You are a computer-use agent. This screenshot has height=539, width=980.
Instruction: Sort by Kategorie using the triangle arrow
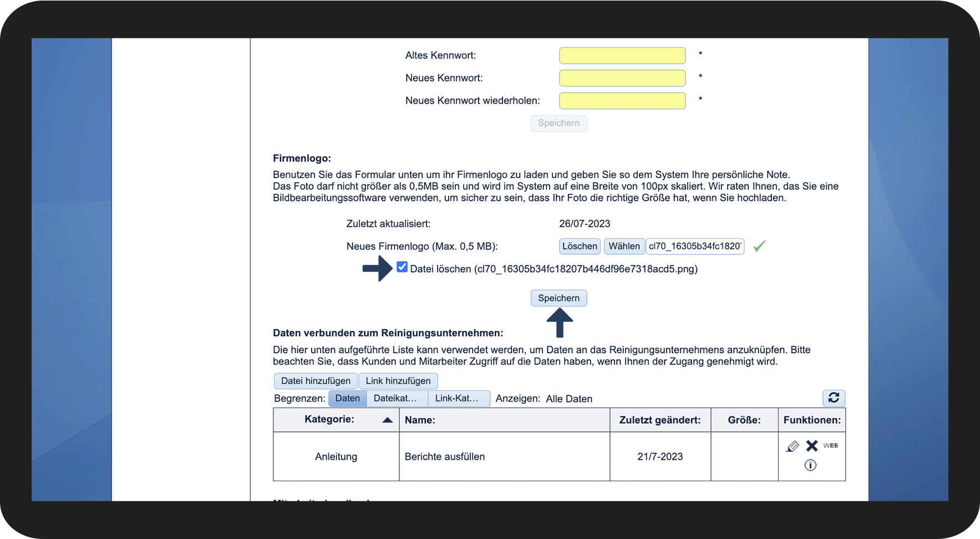[x=388, y=420]
